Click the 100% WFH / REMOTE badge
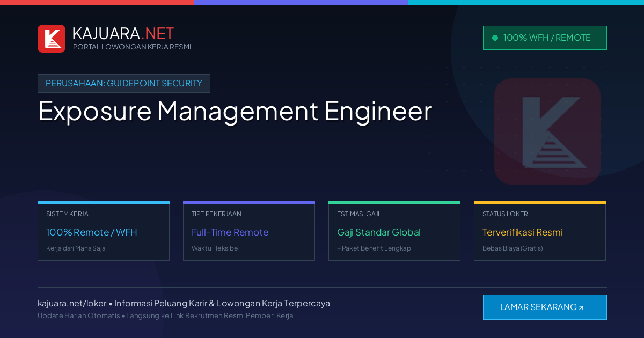Image resolution: width=644 pixels, height=338 pixels. coord(545,38)
